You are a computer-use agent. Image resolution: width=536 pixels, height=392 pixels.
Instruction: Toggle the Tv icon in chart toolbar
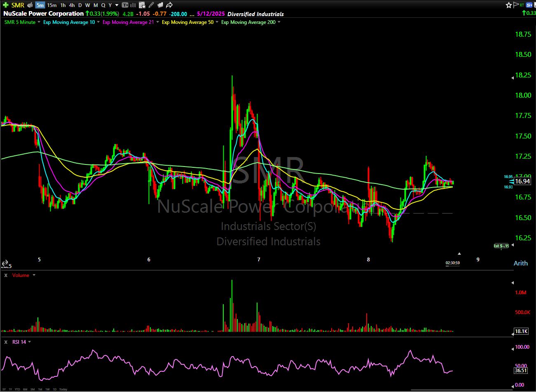[125, 5]
